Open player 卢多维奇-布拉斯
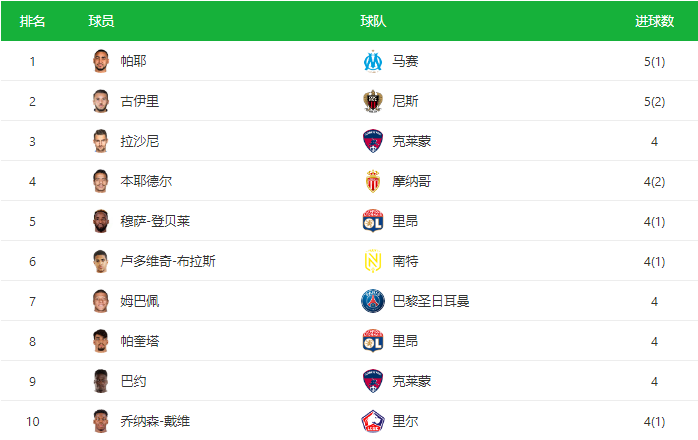 [x=168, y=261]
